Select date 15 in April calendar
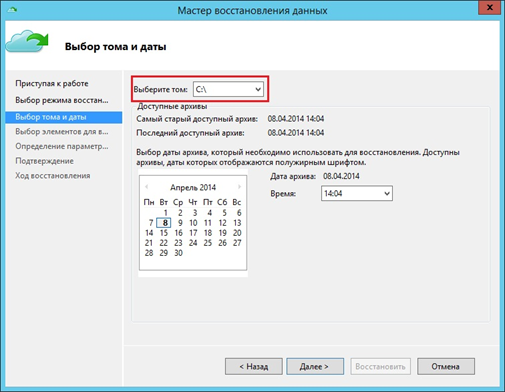The width and height of the screenshot is (505, 392). [164, 233]
